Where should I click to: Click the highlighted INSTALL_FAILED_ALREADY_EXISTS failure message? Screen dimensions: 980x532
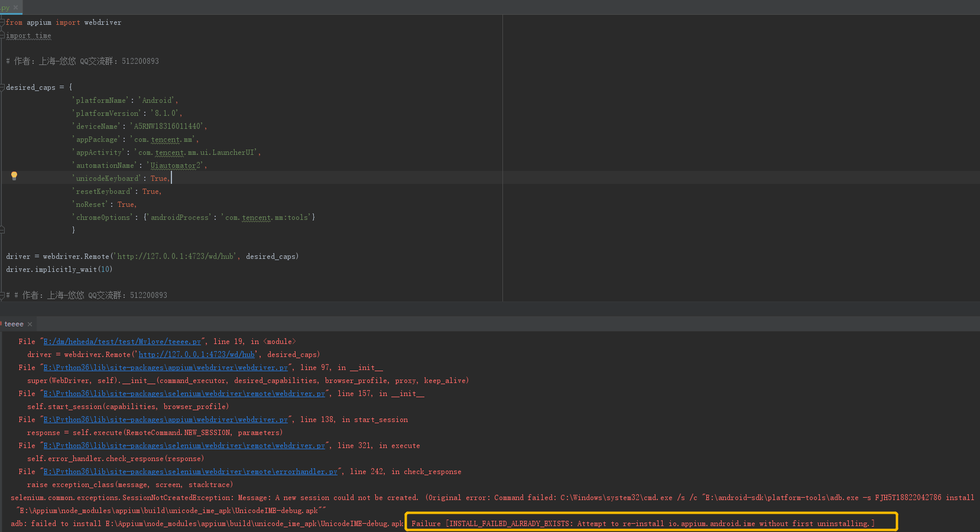pos(649,523)
